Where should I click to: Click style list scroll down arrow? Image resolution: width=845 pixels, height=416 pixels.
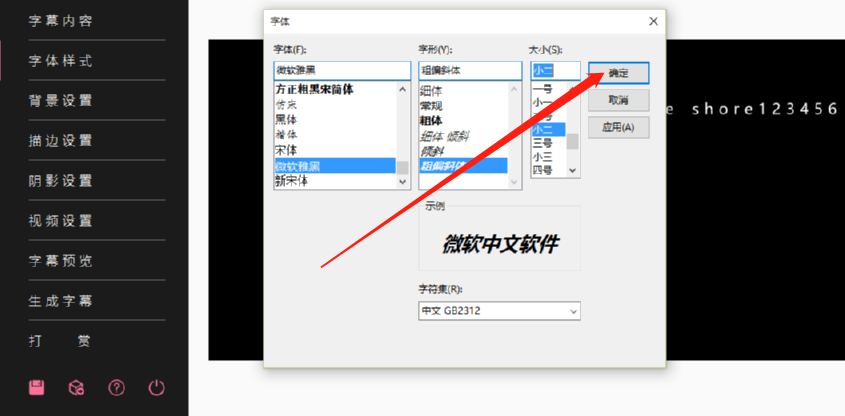click(514, 182)
